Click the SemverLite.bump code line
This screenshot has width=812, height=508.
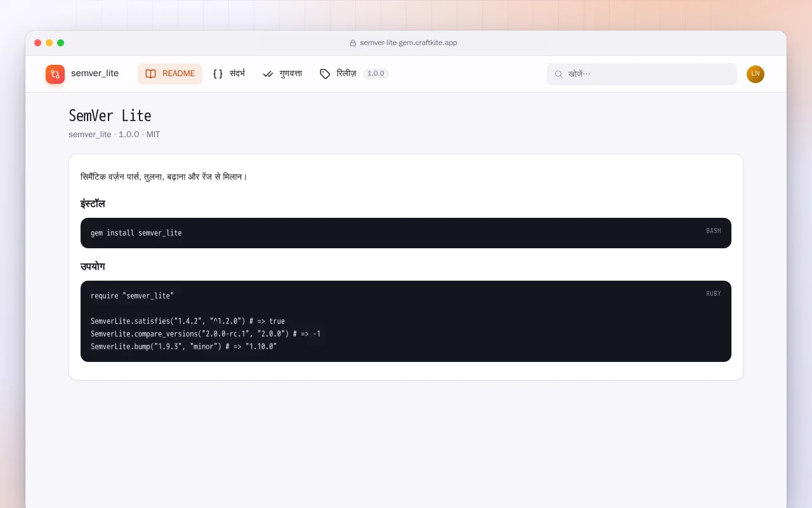[184, 347]
